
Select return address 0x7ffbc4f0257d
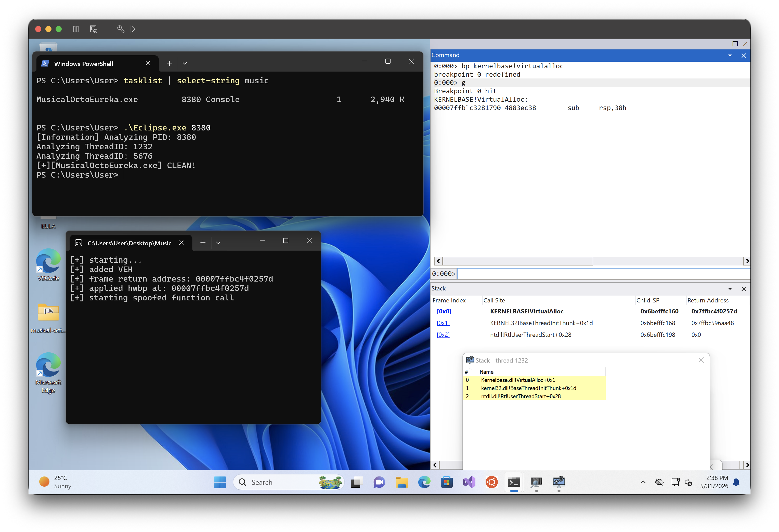pos(714,311)
